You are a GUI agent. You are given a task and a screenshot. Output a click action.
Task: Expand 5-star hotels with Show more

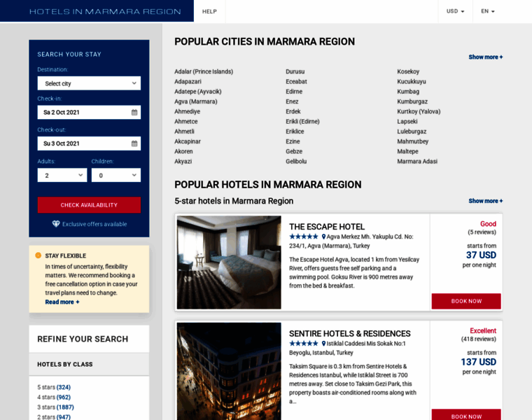pyautogui.click(x=486, y=201)
